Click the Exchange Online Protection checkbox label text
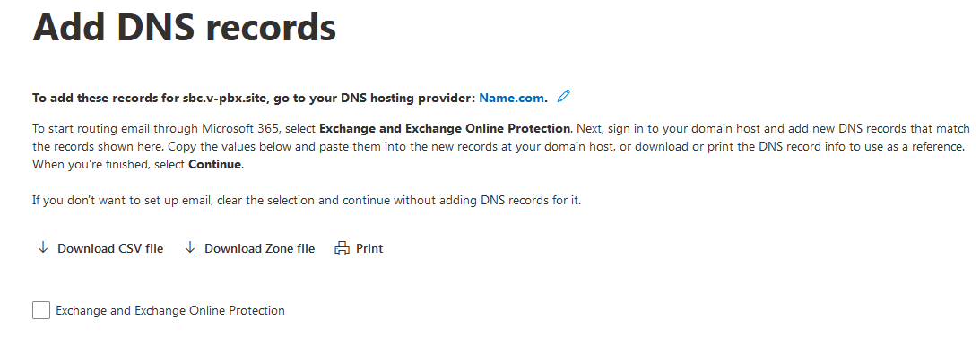This screenshot has width=980, height=337. pos(170,310)
